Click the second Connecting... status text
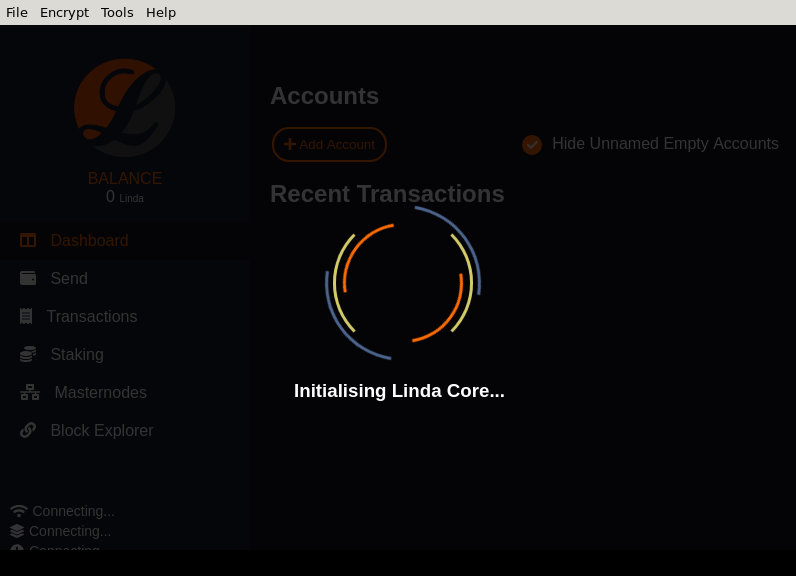Image resolution: width=796 pixels, height=576 pixels. pos(70,531)
